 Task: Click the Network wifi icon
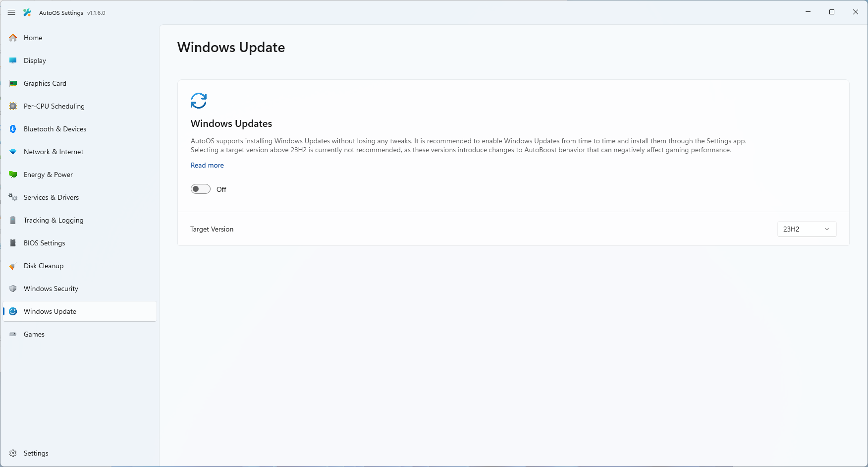coord(13,152)
